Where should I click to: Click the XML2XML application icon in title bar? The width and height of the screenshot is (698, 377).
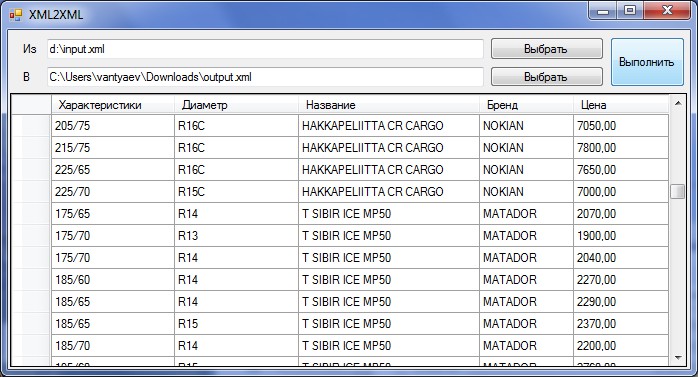click(16, 15)
